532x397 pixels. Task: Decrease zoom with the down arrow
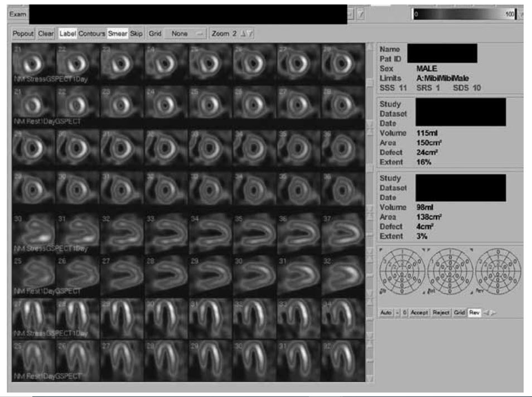click(x=250, y=33)
